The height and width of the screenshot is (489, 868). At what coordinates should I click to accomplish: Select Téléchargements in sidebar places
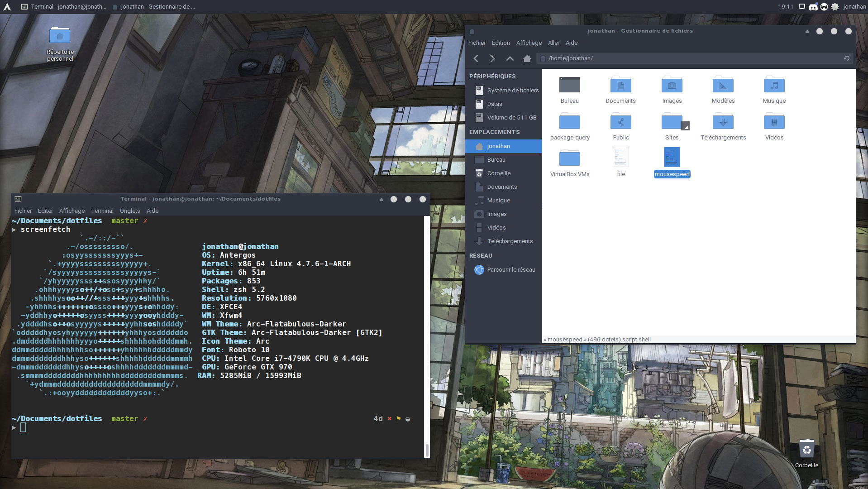(504, 241)
